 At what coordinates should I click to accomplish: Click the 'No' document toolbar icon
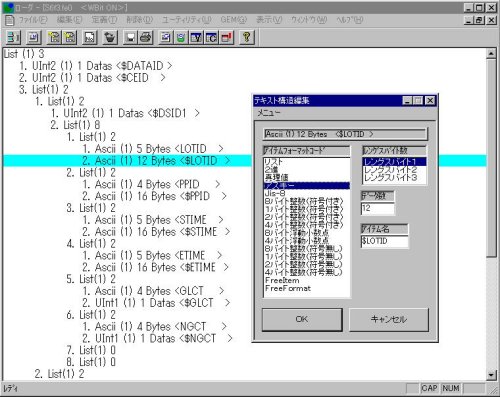click(90, 38)
